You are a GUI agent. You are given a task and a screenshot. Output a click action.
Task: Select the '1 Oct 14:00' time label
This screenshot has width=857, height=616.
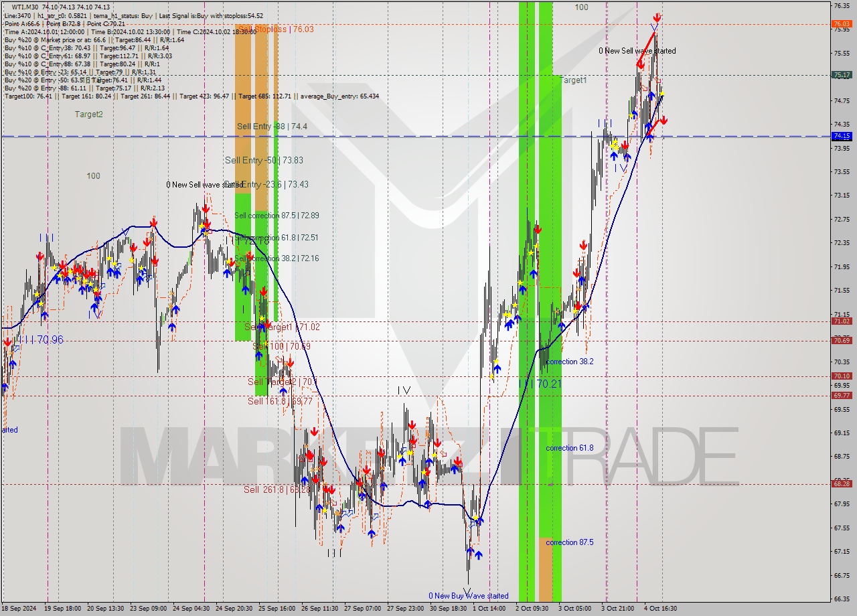point(489,609)
